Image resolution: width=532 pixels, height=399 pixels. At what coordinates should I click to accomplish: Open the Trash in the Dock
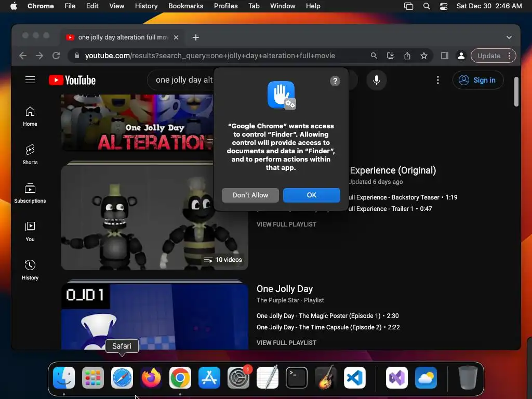[x=468, y=378]
